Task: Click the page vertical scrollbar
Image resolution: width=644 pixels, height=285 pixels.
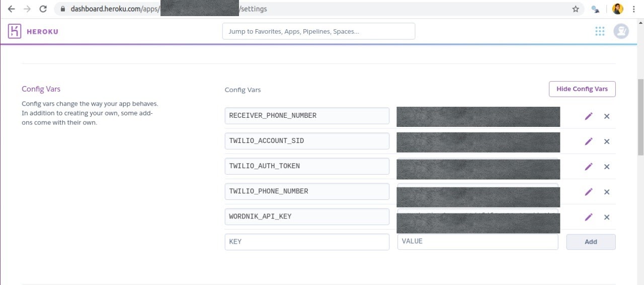Action: point(640,117)
